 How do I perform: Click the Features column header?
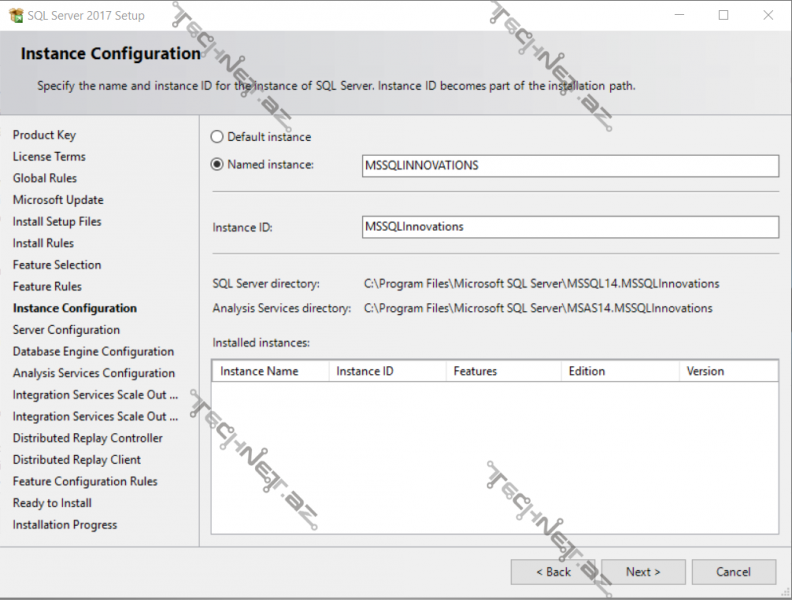[x=502, y=371]
